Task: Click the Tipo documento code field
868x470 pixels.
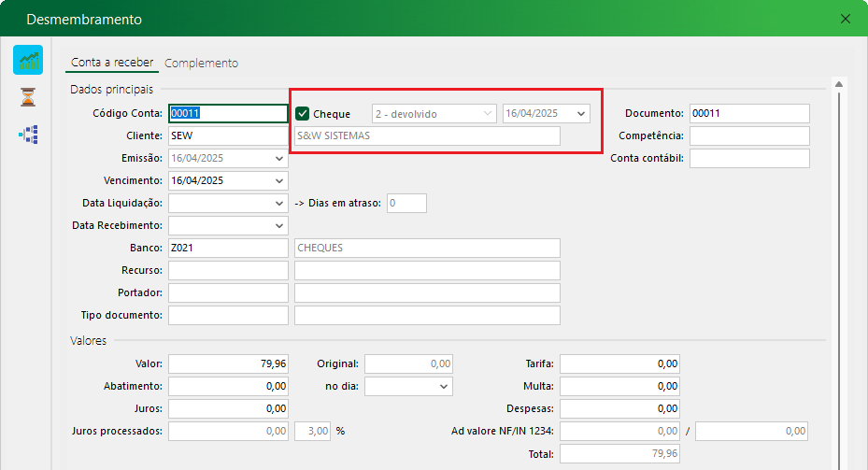Action: point(228,315)
